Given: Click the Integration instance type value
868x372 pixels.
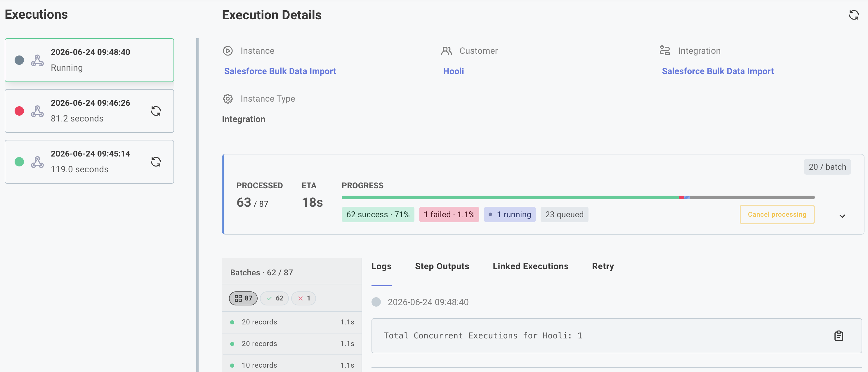Looking at the screenshot, I should click(244, 119).
